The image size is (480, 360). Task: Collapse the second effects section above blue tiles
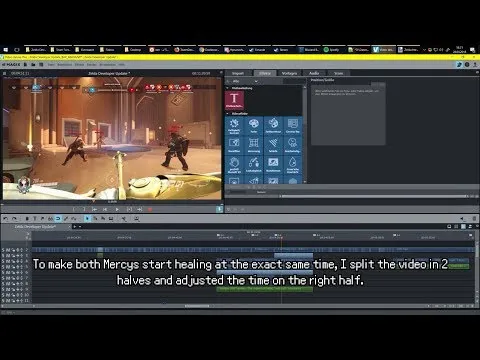pos(228,114)
